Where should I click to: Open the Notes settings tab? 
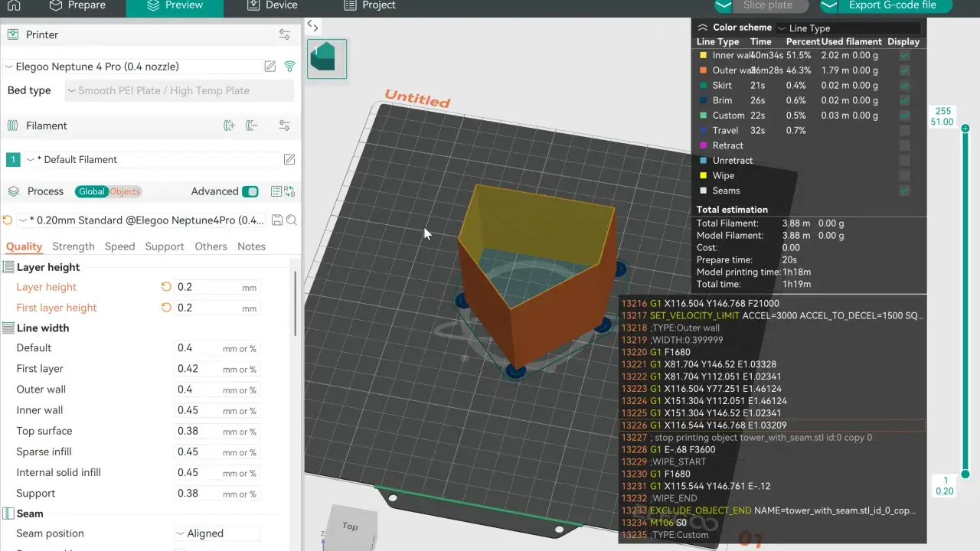coord(251,246)
